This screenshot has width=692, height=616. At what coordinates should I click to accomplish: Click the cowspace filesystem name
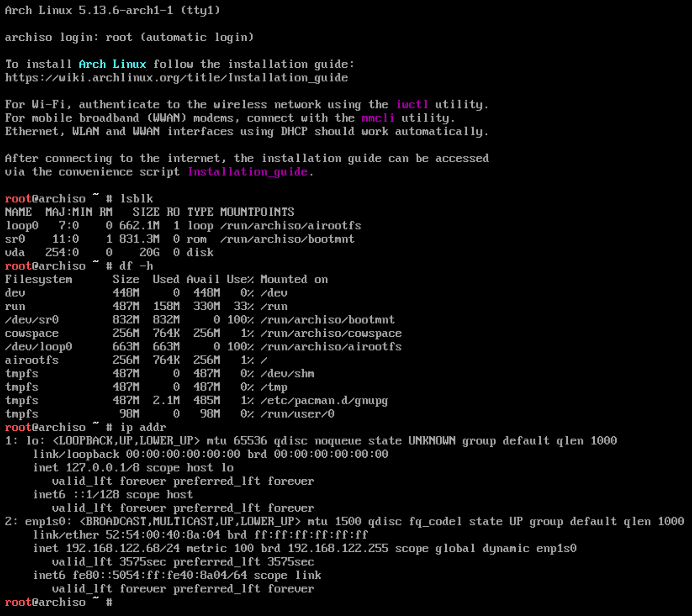click(x=32, y=333)
